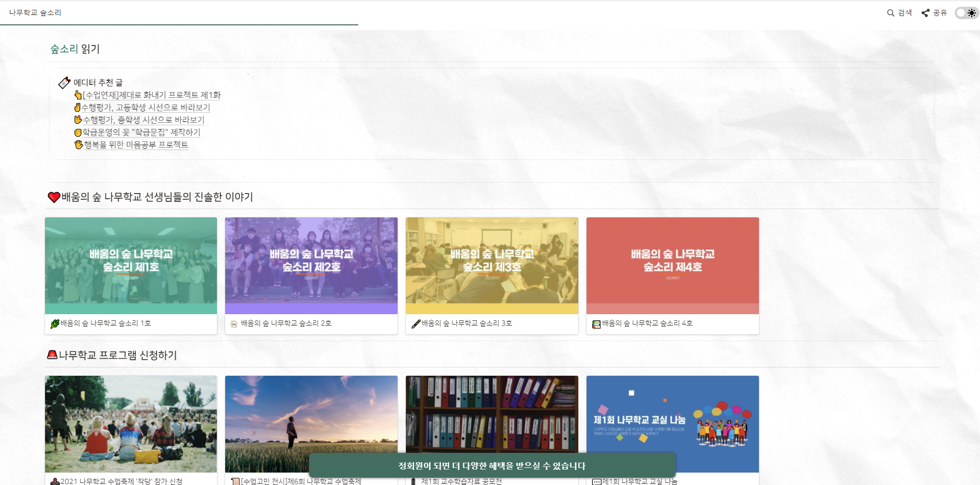The width and height of the screenshot is (980, 485).
Task: Open the 제대로 화내기 프로젝트 제1화 link
Action: pos(152,95)
